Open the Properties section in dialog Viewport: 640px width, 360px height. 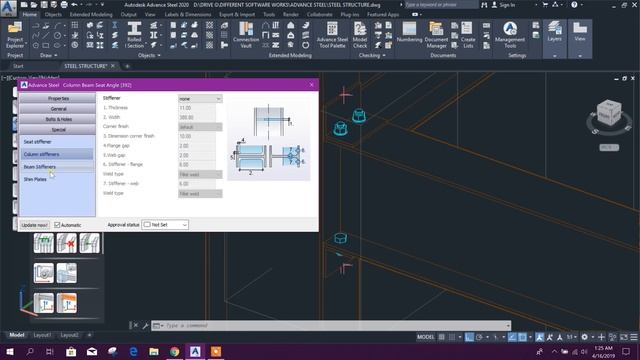pos(58,98)
